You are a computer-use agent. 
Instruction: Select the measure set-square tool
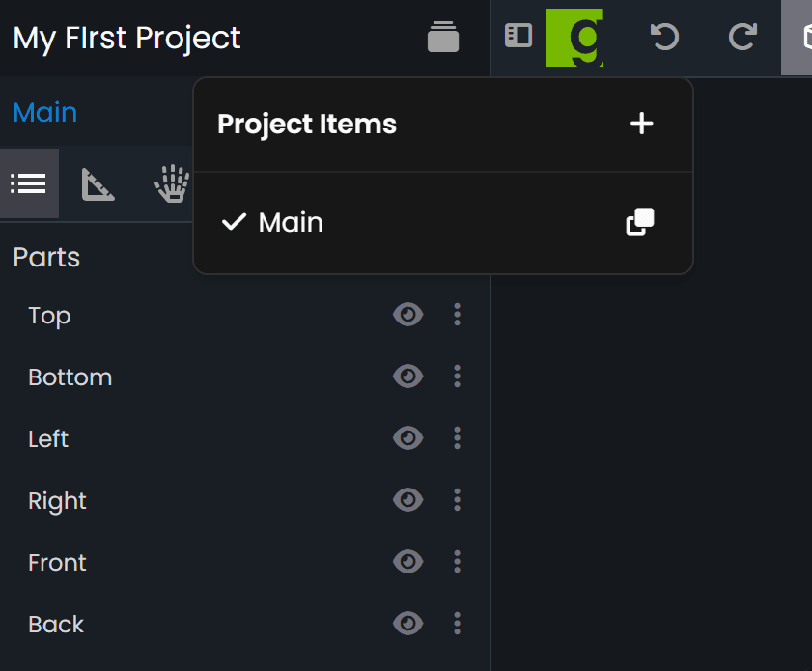97,182
